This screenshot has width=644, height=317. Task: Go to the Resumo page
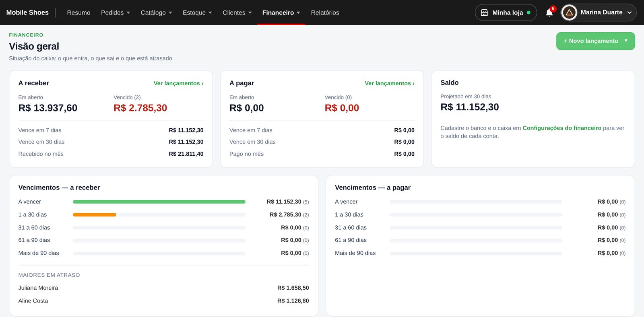tap(78, 12)
